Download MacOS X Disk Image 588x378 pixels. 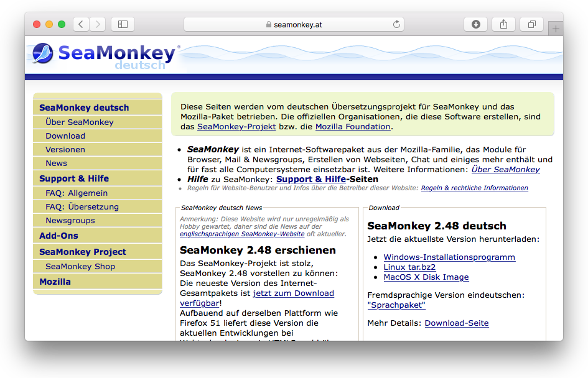click(426, 277)
